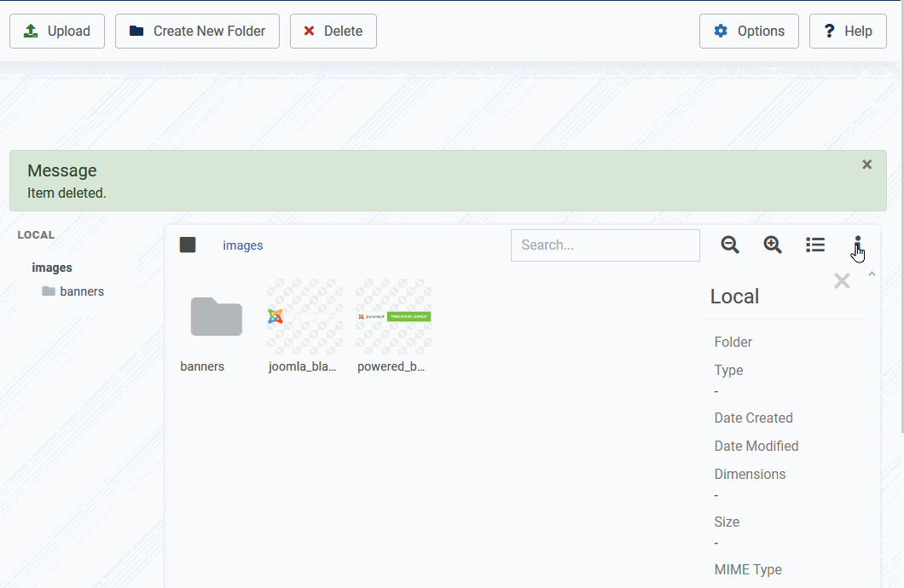Select the powered_by image thumbnail
Image resolution: width=904 pixels, height=588 pixels.
pyautogui.click(x=393, y=317)
